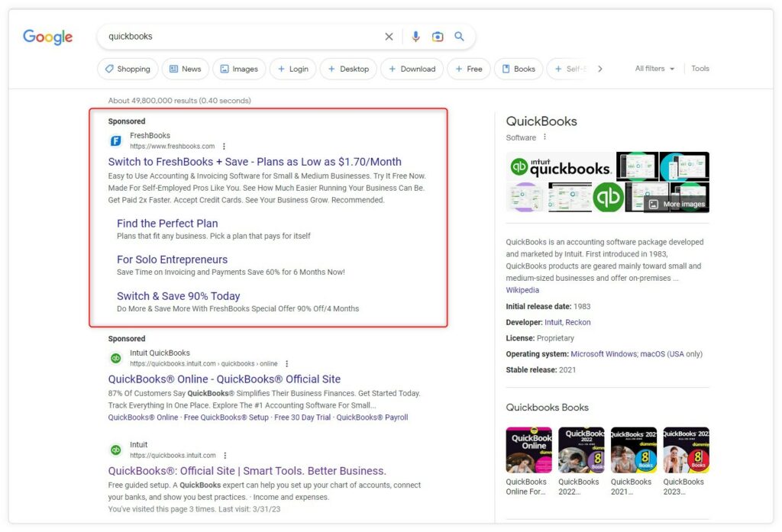782x532 pixels.
Task: Open the Find the Perfect Plan sitelink
Action: click(x=167, y=224)
